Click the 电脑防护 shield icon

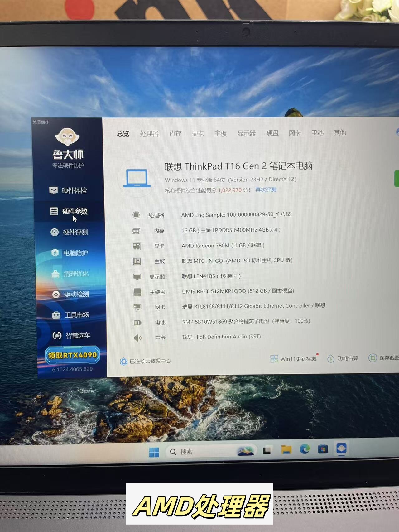click(55, 253)
